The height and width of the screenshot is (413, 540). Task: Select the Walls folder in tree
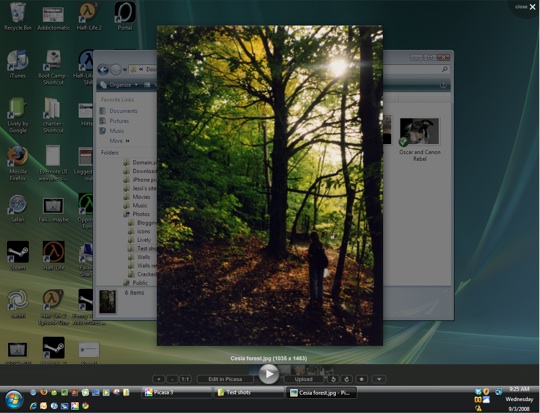point(139,257)
